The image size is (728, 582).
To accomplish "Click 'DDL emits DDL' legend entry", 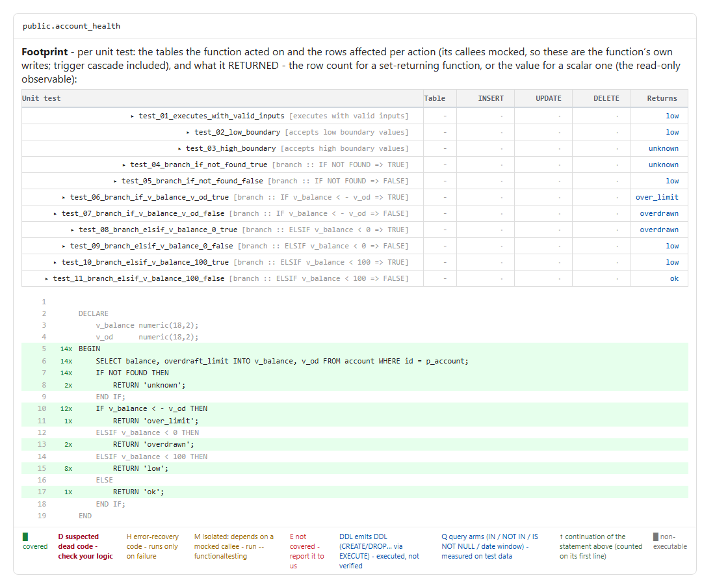I will [380, 551].
